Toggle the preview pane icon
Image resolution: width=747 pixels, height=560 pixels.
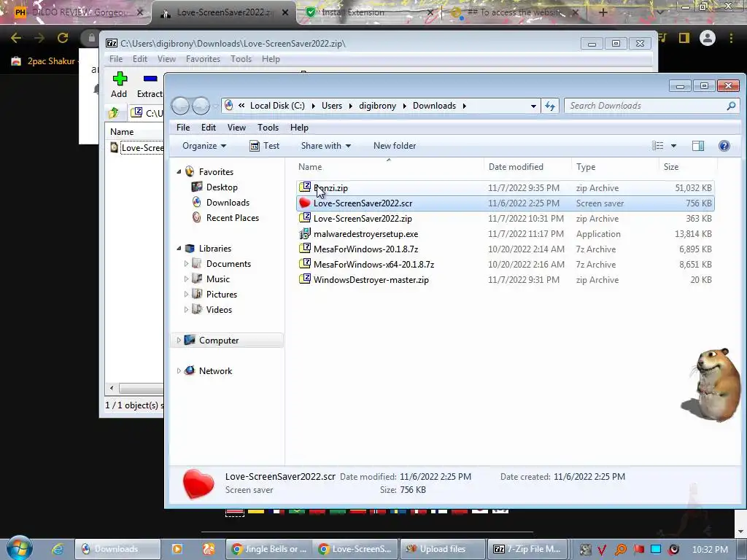point(698,146)
